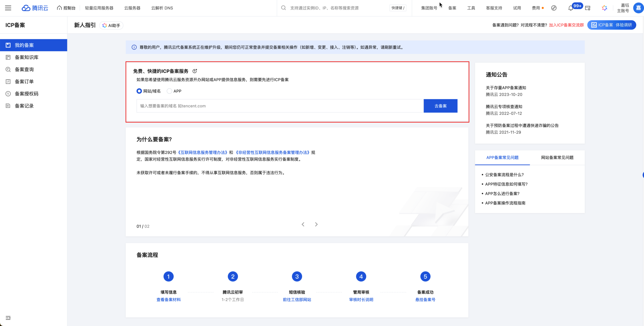Open the hamburger navigation menu icon

(x=8, y=8)
